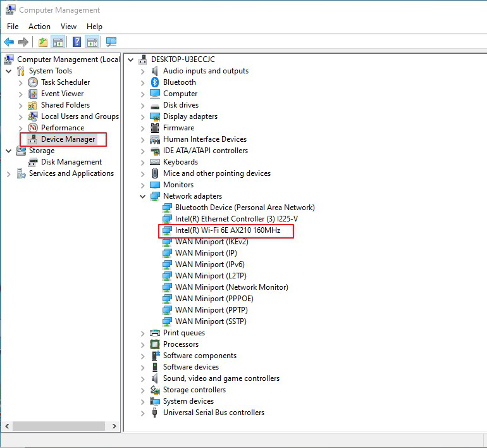Select IDE ATA/ATAPI controllers label
The image size is (487, 448).
206,151
